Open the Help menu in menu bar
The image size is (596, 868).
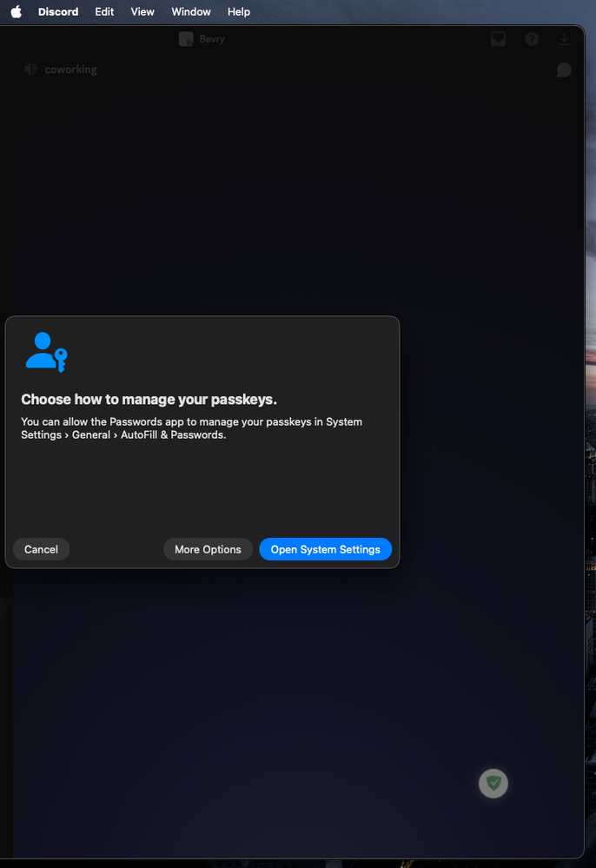tap(239, 11)
